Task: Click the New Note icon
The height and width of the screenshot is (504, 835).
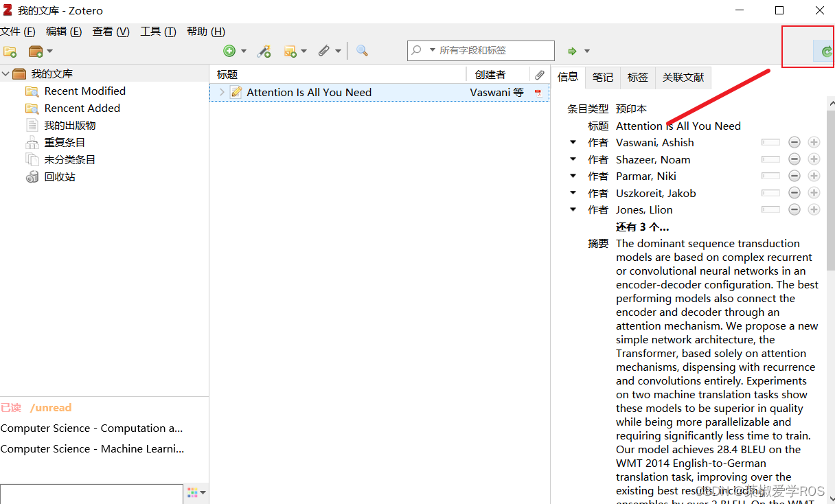Action: click(x=290, y=51)
